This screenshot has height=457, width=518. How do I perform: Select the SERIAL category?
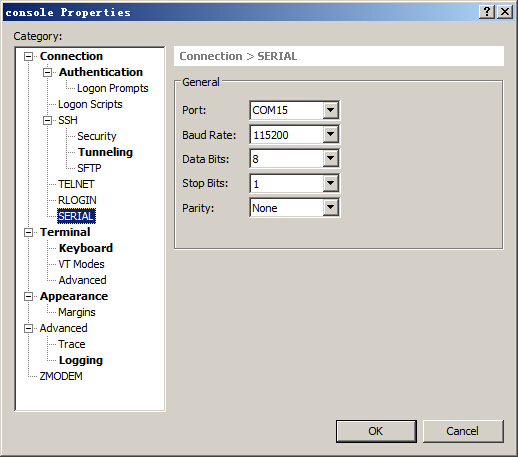pos(76,216)
